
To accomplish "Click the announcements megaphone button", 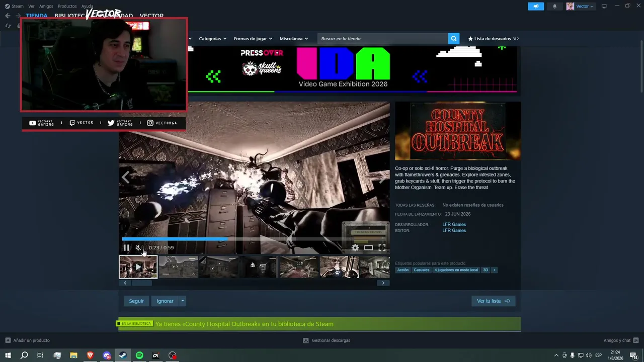I will (536, 6).
